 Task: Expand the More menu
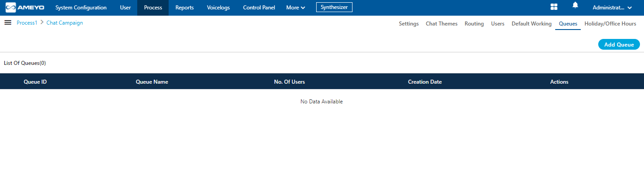pos(296,8)
